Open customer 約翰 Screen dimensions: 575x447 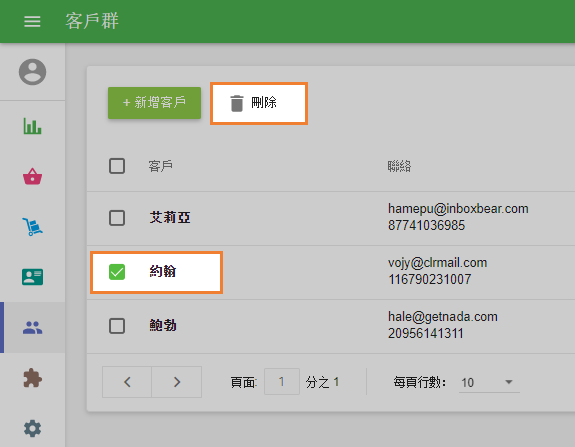click(x=163, y=271)
